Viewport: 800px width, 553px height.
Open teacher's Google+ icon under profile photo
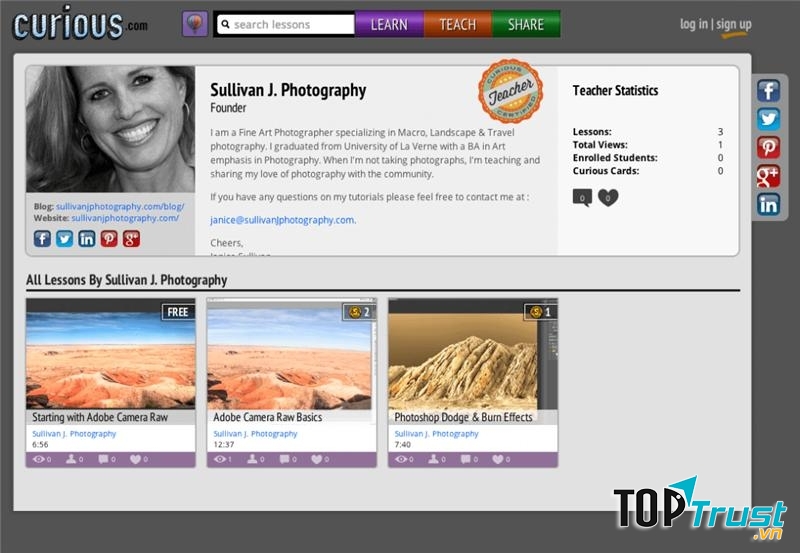pyautogui.click(x=131, y=239)
